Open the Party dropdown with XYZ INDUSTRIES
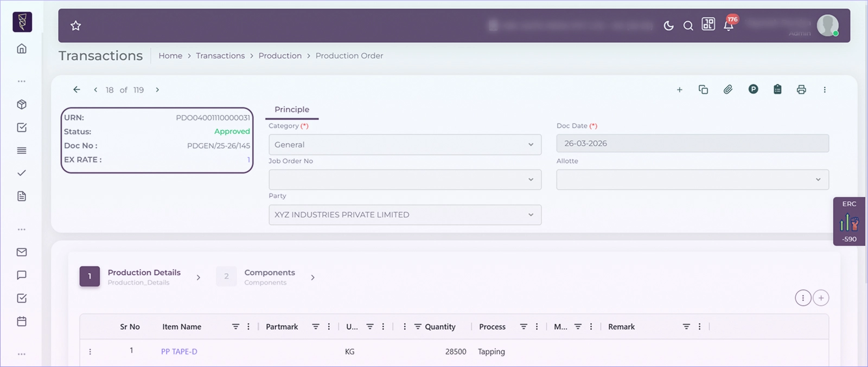The image size is (868, 367). tap(405, 215)
